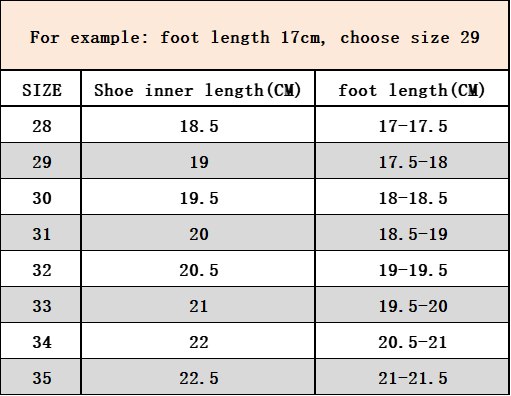
Task: Click the size 35 cell
Action: pyautogui.click(x=41, y=377)
